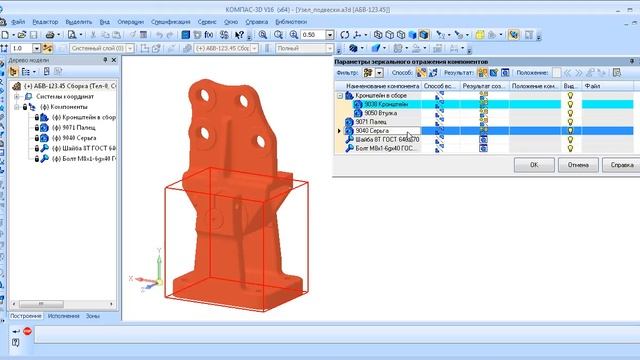Click the Zoom window magnifier icon
Viewport: 640px width, 360px height.
coord(262,35)
